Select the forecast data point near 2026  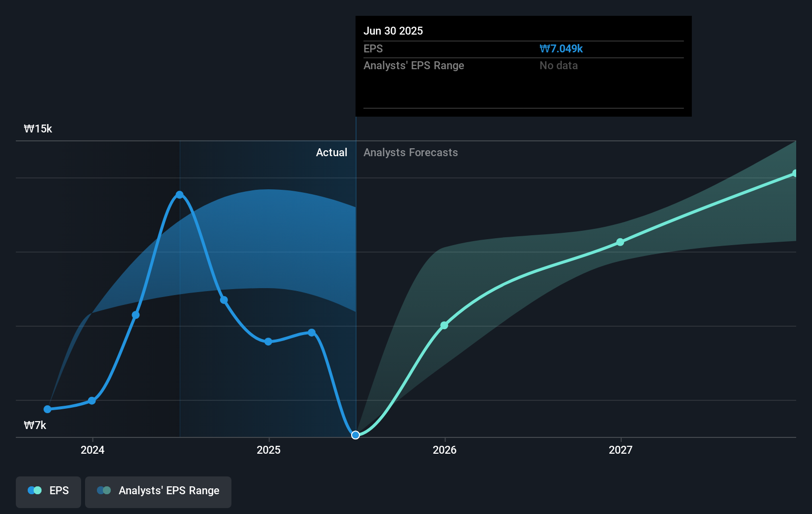[444, 325]
